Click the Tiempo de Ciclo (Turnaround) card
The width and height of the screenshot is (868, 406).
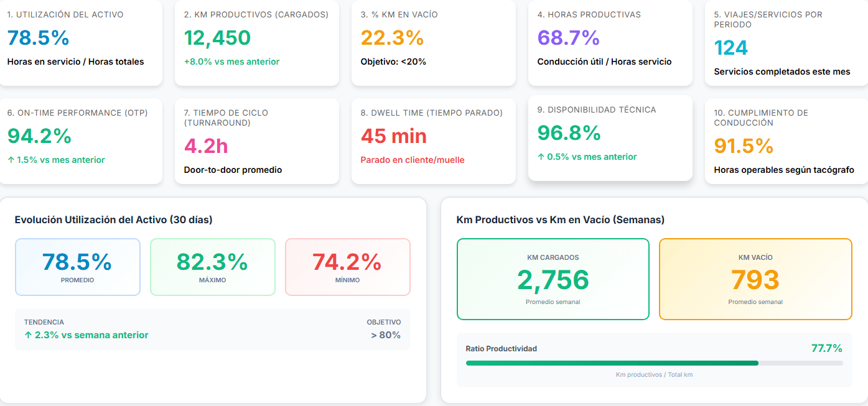point(256,141)
